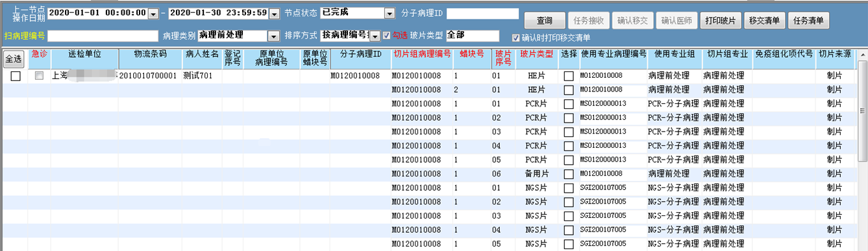Image resolution: width=868 pixels, height=251 pixels.
Task: Toggle the 急诊 checkbox for 测试701
Action: [40, 76]
